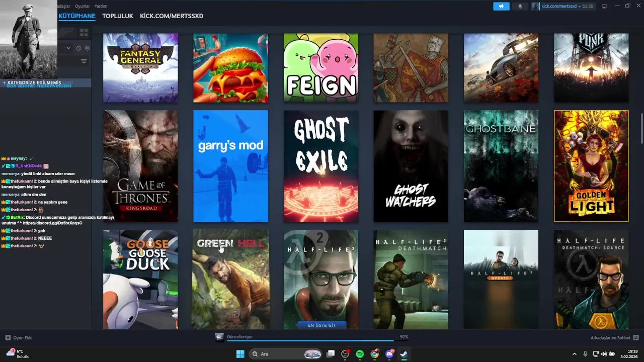Click Steam icon on taskbar
This screenshot has height=362, width=644.
pos(404,354)
